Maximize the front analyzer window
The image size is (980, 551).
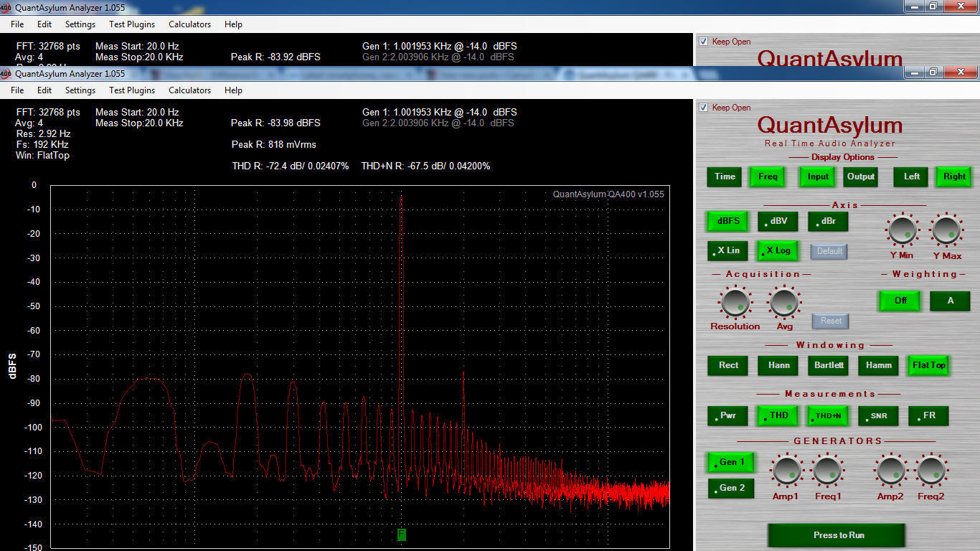[933, 72]
